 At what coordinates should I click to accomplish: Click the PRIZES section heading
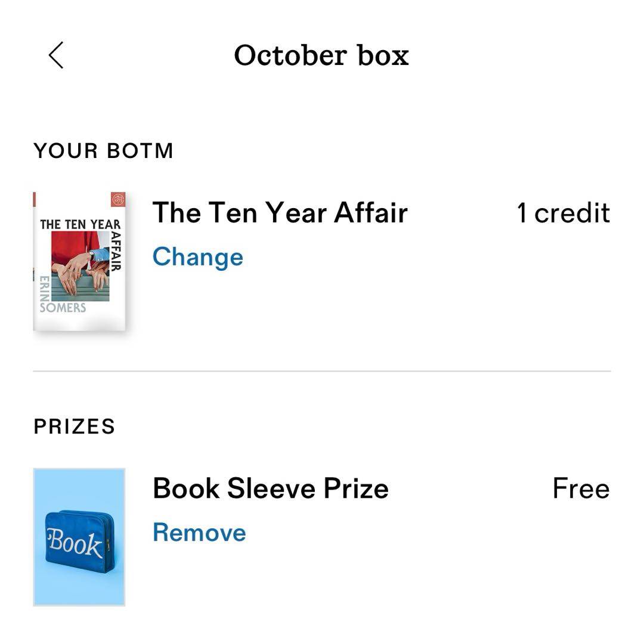[x=74, y=426]
